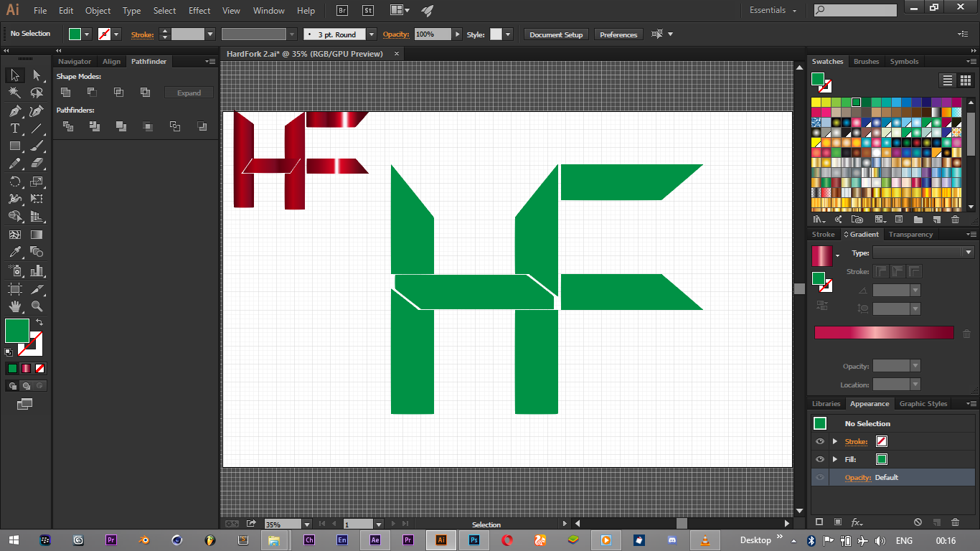Viewport: 980px width, 551px height.
Task: Switch to the Align tab
Action: tap(111, 62)
